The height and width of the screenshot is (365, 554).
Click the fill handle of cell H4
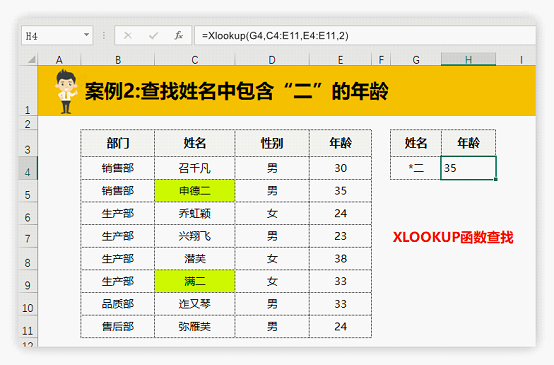pos(496,179)
